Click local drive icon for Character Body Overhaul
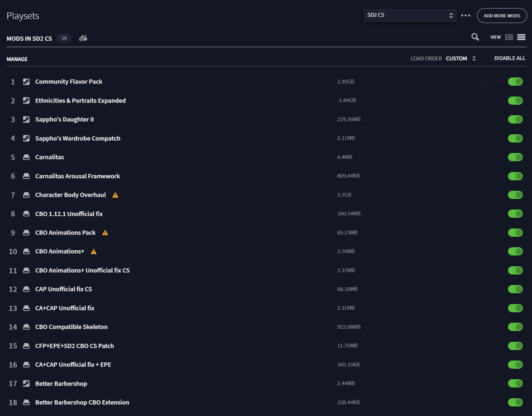Viewport: 532px width, 416px height. click(x=26, y=195)
